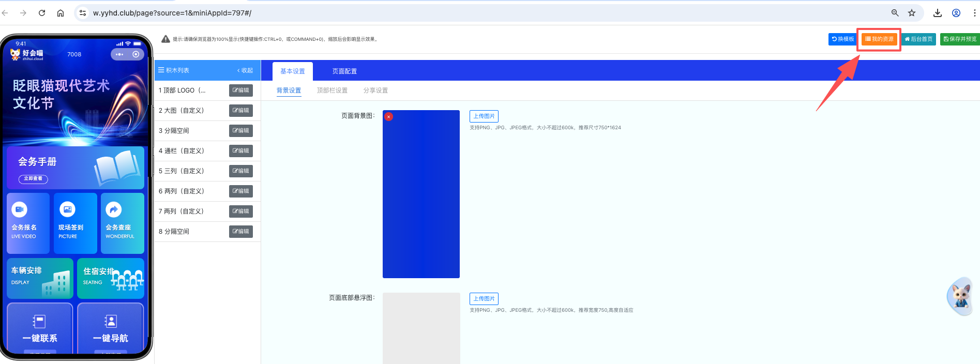
Task: Click the browser reload icon
Action: coord(42,13)
